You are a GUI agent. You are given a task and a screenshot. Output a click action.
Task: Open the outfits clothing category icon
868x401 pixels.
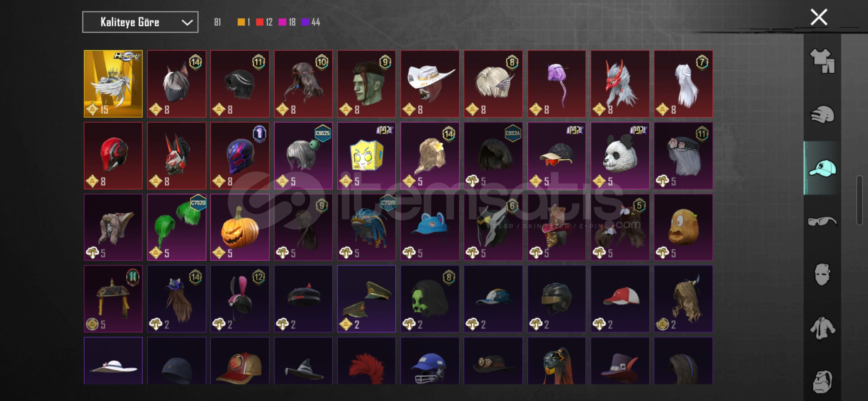click(822, 61)
